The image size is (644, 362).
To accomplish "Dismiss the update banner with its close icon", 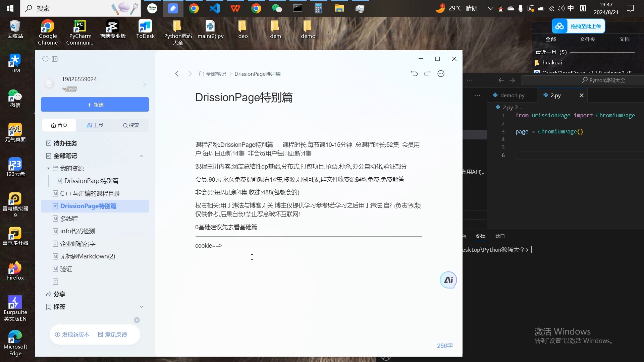I will tap(137, 320).
